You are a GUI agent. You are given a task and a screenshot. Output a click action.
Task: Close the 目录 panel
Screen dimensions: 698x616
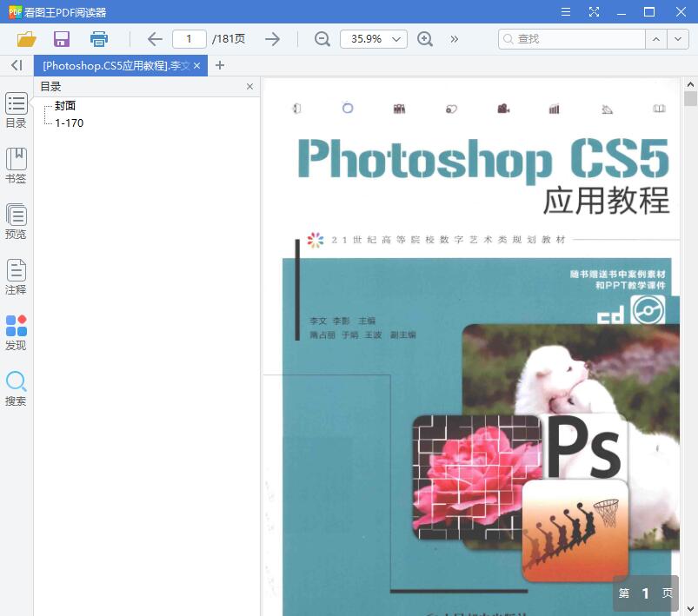point(249,86)
